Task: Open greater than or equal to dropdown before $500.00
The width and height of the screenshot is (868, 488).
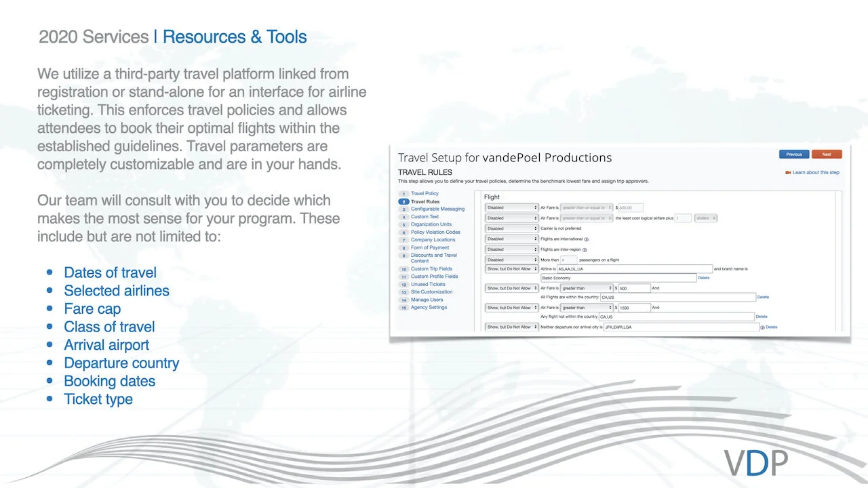Action: point(587,207)
